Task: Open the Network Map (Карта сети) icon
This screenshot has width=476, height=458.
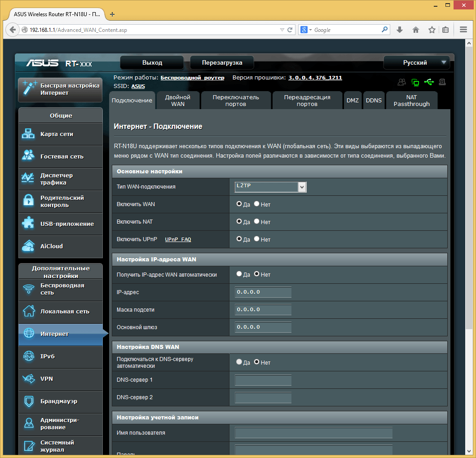Action: 29,134
